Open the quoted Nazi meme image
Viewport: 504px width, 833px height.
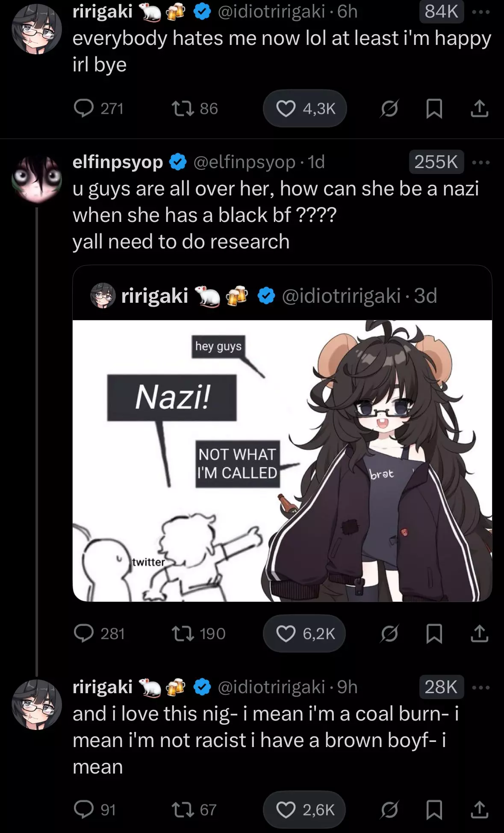coord(282,461)
